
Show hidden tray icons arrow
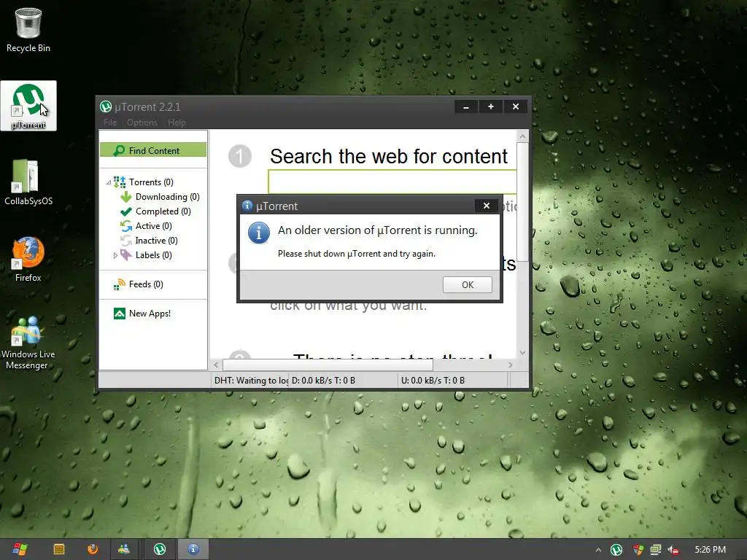coord(598,550)
